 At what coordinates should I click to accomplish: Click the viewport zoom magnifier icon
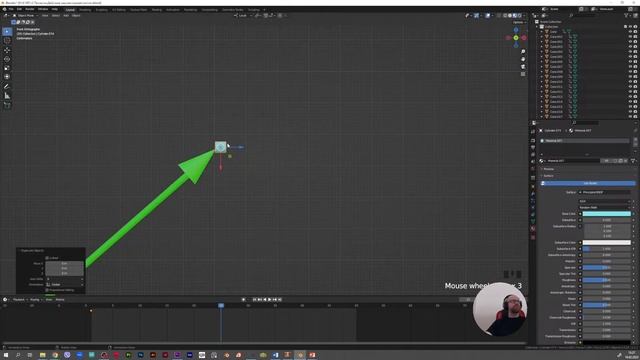coord(523,52)
